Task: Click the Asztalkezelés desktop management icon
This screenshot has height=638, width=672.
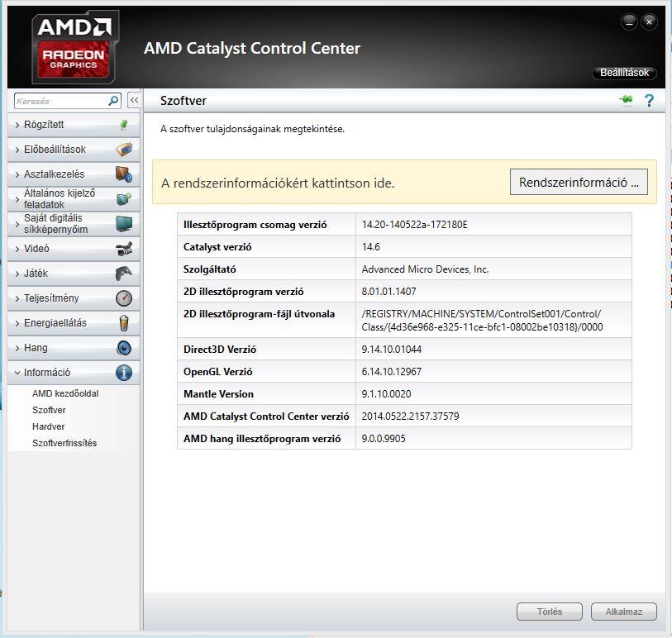Action: pos(124,174)
